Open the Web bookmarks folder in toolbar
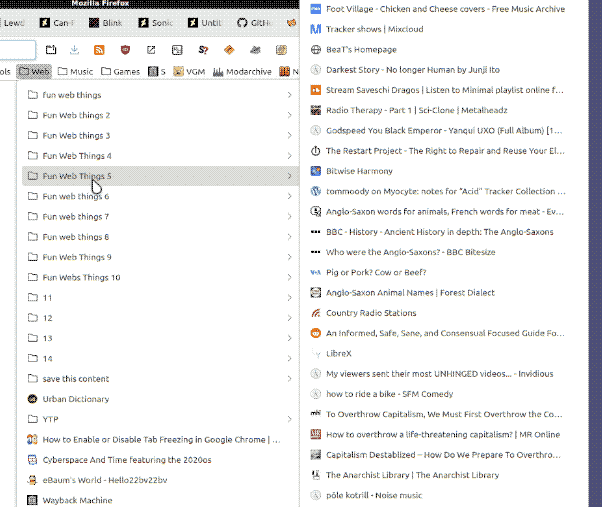The height and width of the screenshot is (507, 602). tap(34, 71)
